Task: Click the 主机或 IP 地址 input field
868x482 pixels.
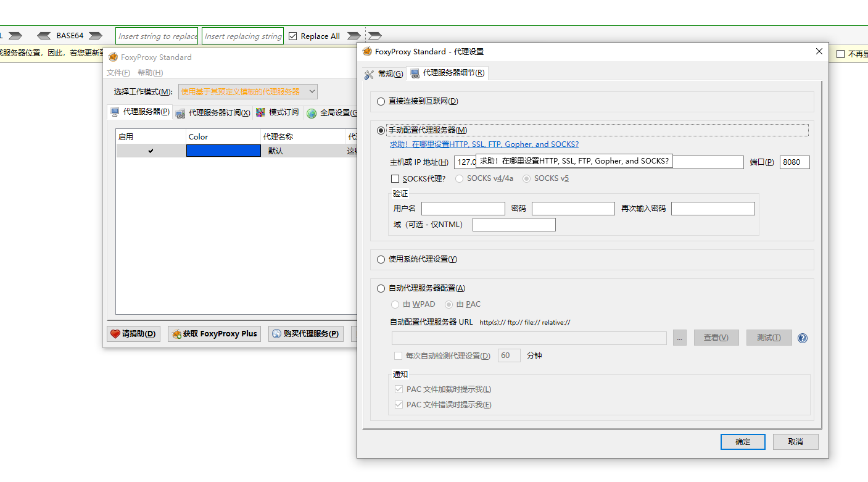Action: pyautogui.click(x=598, y=162)
